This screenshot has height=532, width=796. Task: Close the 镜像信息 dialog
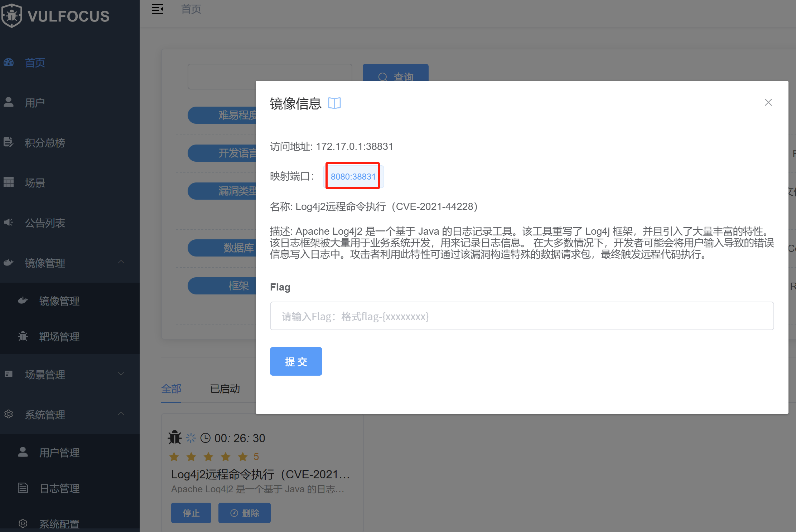pyautogui.click(x=768, y=103)
